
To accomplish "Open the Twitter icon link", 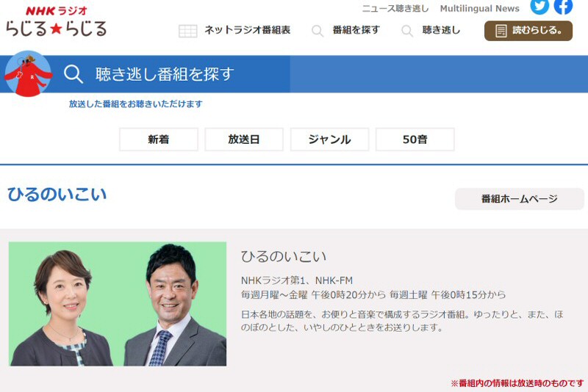I will pyautogui.click(x=539, y=7).
